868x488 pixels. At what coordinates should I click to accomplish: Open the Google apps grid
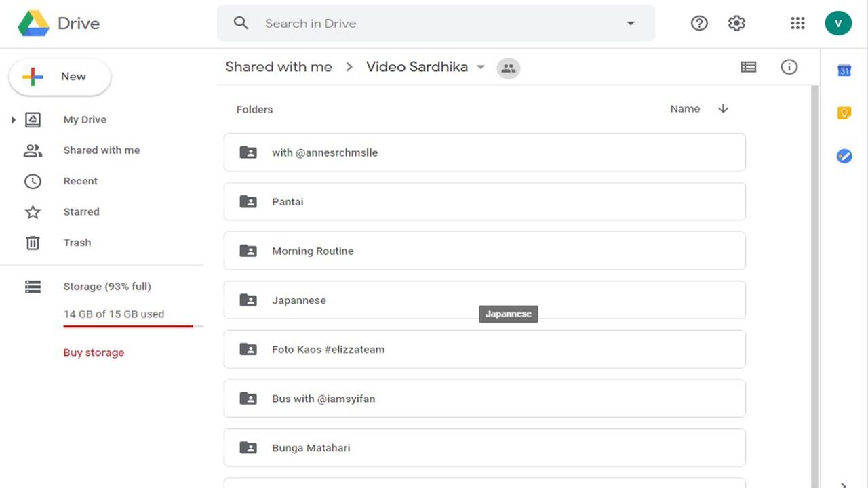[797, 23]
